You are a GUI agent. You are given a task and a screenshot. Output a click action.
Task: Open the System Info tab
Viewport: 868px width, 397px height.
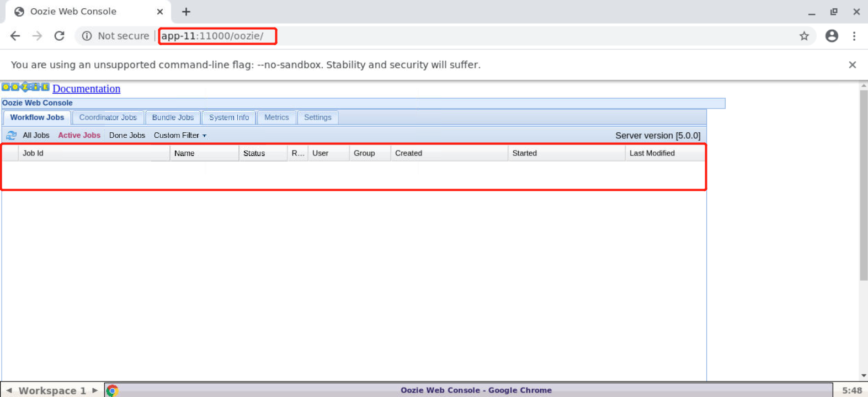click(x=229, y=117)
